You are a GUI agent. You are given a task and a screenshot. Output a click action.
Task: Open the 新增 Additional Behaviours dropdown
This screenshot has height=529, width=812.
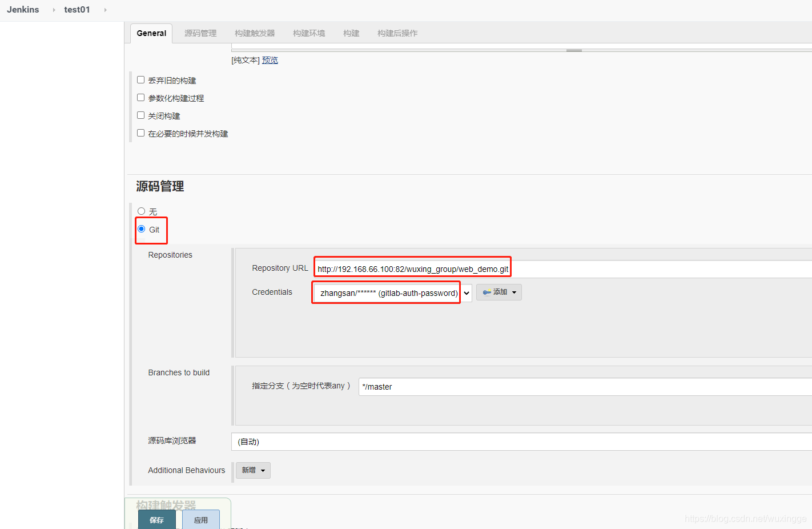[x=253, y=470]
